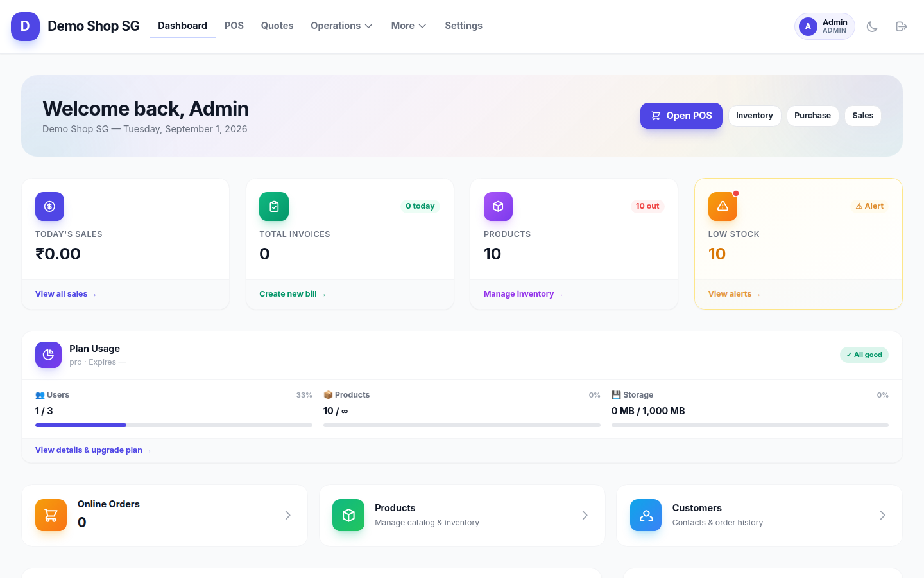Click the 0 MB / 1,000 MB storage value
Screen dimensions: 924x578
tap(648, 411)
